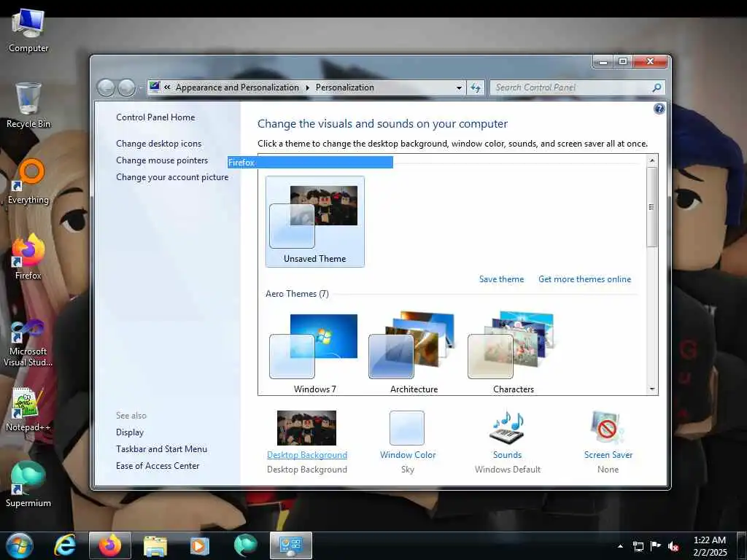The width and height of the screenshot is (747, 560).
Task: Click the muted volume tray icon
Action: [673, 546]
